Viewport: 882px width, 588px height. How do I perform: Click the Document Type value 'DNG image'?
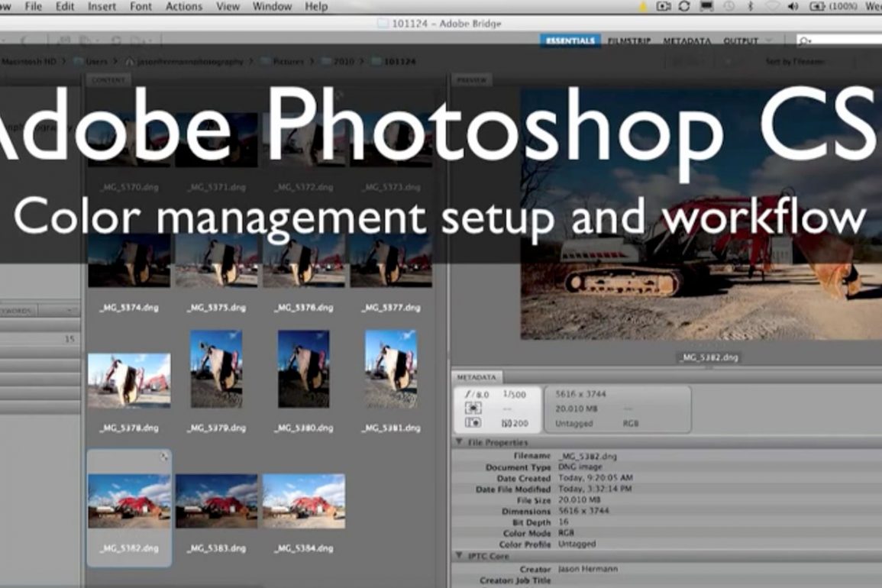(580, 467)
